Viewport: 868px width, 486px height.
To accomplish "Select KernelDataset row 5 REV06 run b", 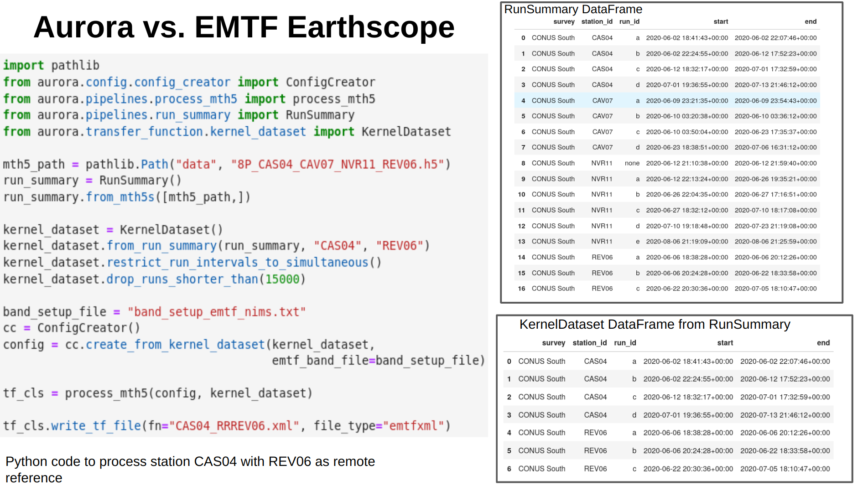I will pos(668,451).
